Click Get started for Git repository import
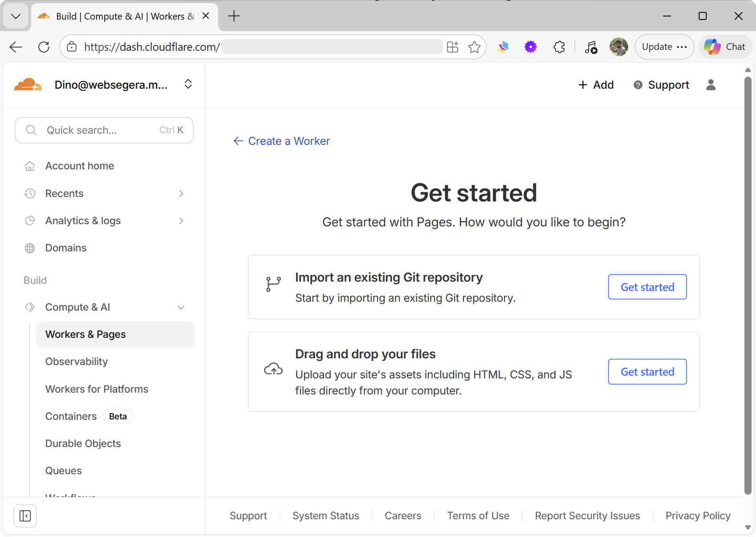756x537 pixels. click(647, 287)
